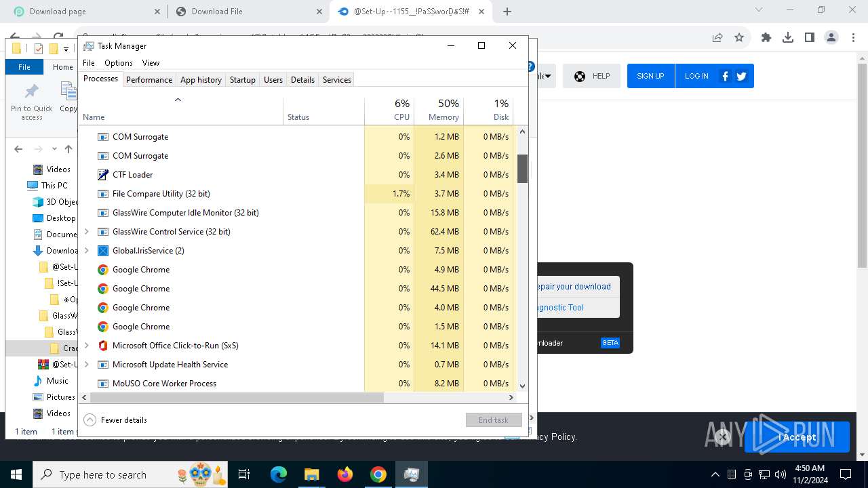Image resolution: width=868 pixels, height=488 pixels.
Task: Click the CTF Loader pen icon
Action: coord(103,175)
